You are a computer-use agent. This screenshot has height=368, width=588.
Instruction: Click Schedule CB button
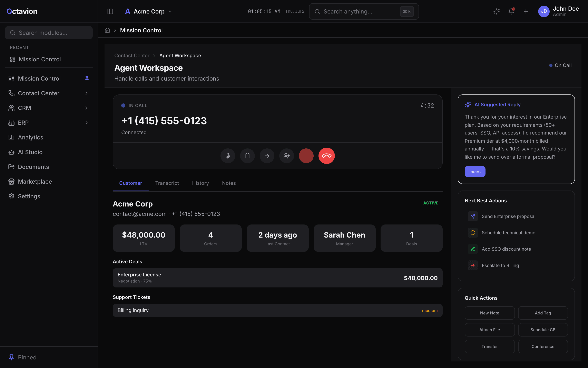coord(543,330)
